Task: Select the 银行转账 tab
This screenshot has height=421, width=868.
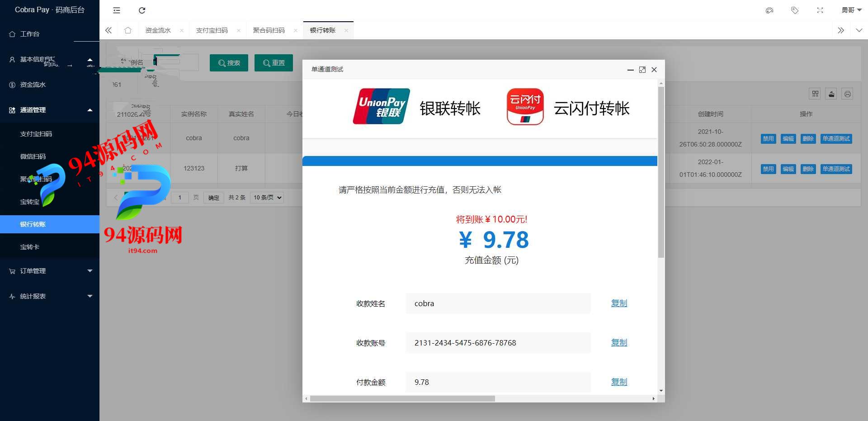Action: [x=322, y=30]
